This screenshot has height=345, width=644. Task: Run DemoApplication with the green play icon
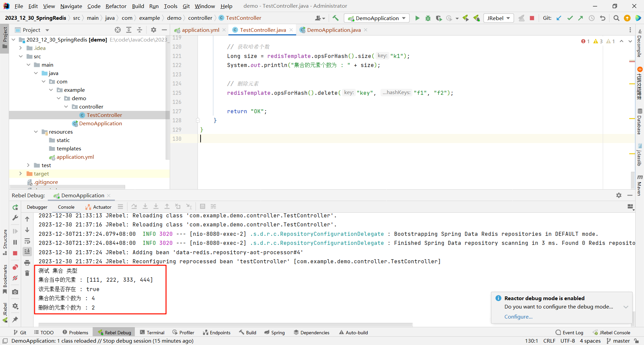coord(417,18)
